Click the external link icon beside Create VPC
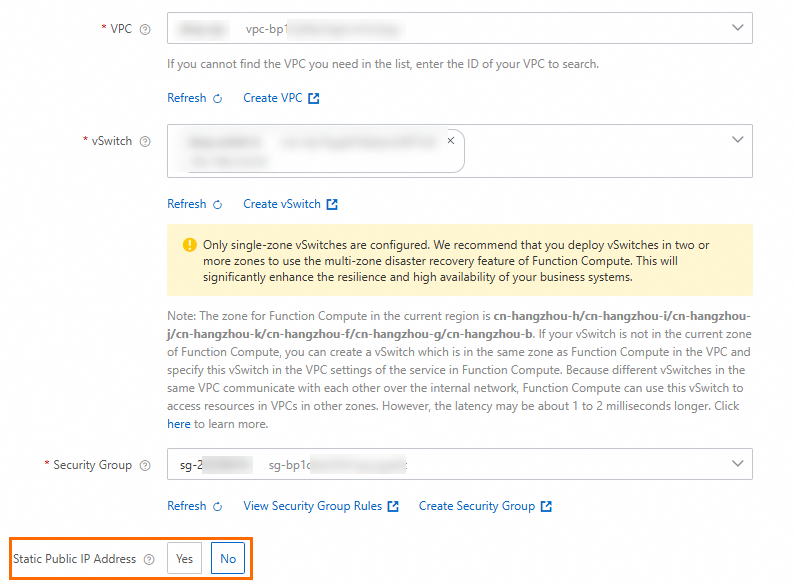795x586 pixels. tap(314, 98)
